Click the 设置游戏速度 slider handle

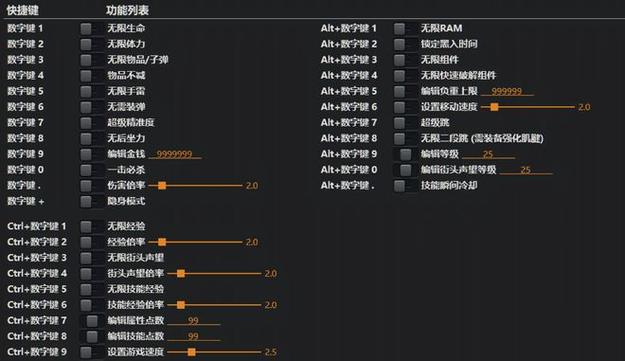tap(191, 352)
